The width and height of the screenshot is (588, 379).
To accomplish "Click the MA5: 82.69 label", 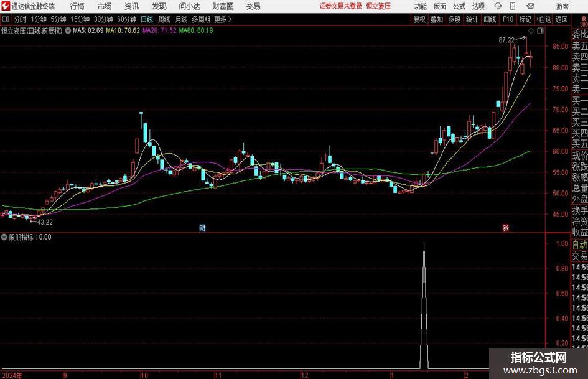I will pos(88,30).
